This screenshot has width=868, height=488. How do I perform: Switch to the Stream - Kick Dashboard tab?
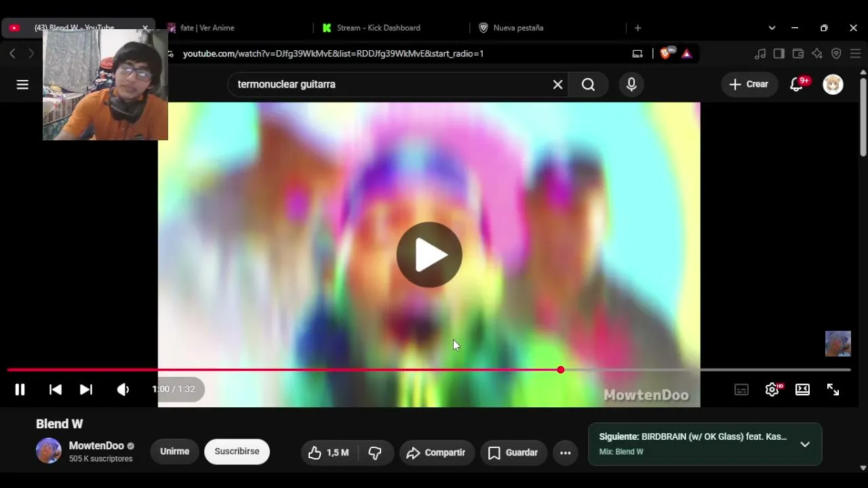pos(378,28)
